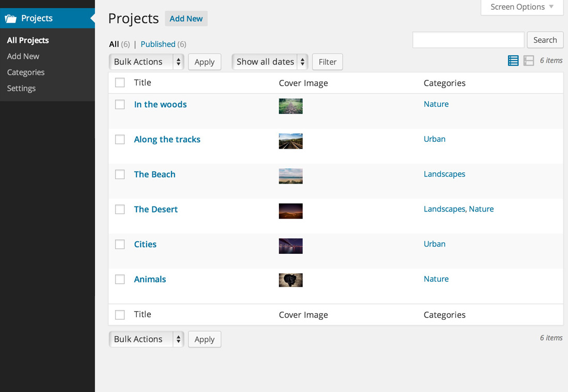
Task: Click the Projects folder icon in the sidebar
Action: point(10,18)
